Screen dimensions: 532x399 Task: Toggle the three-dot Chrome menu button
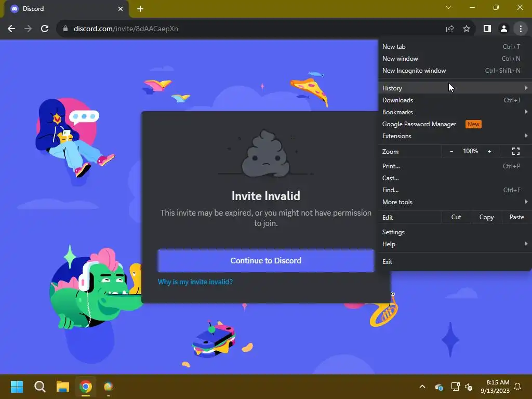521,29
